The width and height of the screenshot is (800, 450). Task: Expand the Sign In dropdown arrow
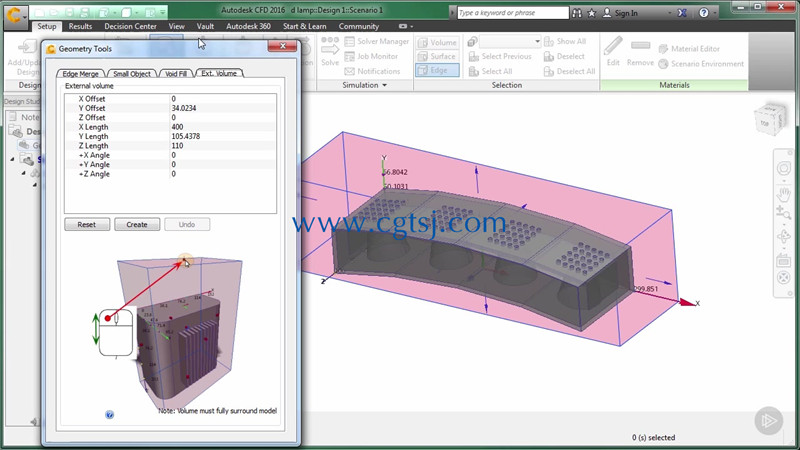(669, 13)
